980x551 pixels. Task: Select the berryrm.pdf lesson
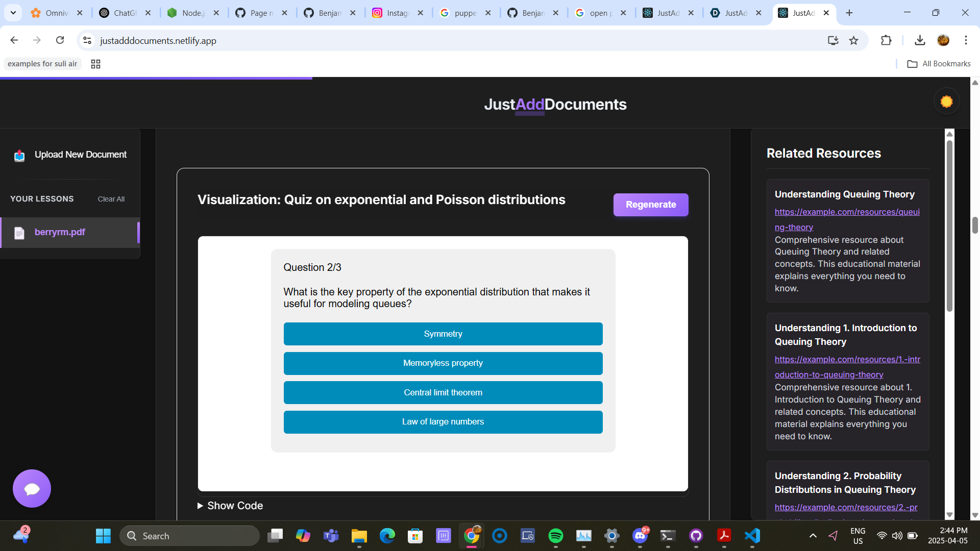pyautogui.click(x=60, y=232)
